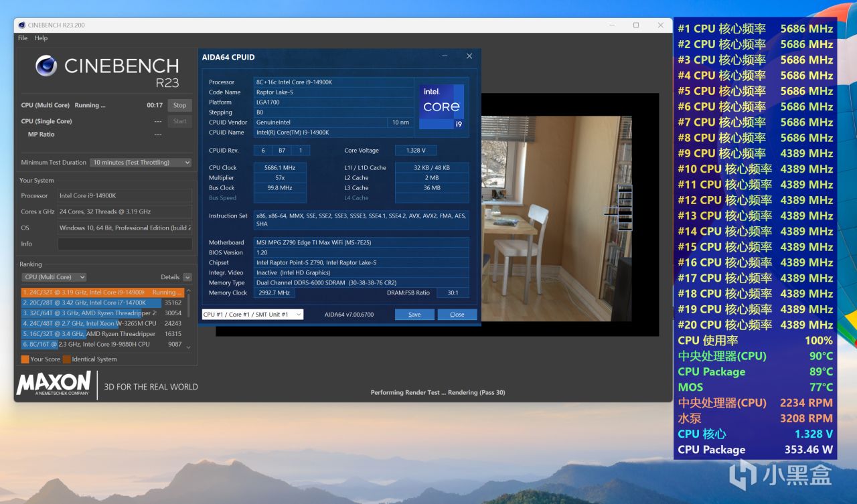Click the Intel Core i9 badge in AIDA64
The width and height of the screenshot is (857, 504).
[441, 107]
